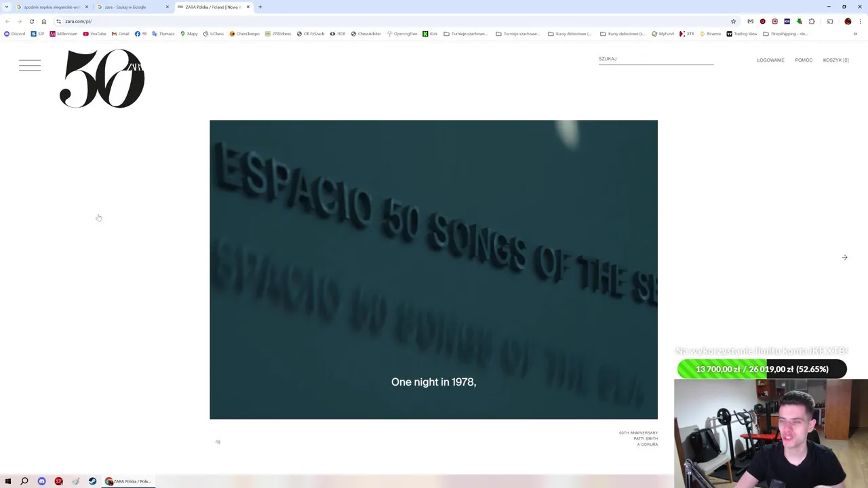Show hidden bookmarks overflow chevron
Screen dimensions: 868x488
click(x=855, y=34)
